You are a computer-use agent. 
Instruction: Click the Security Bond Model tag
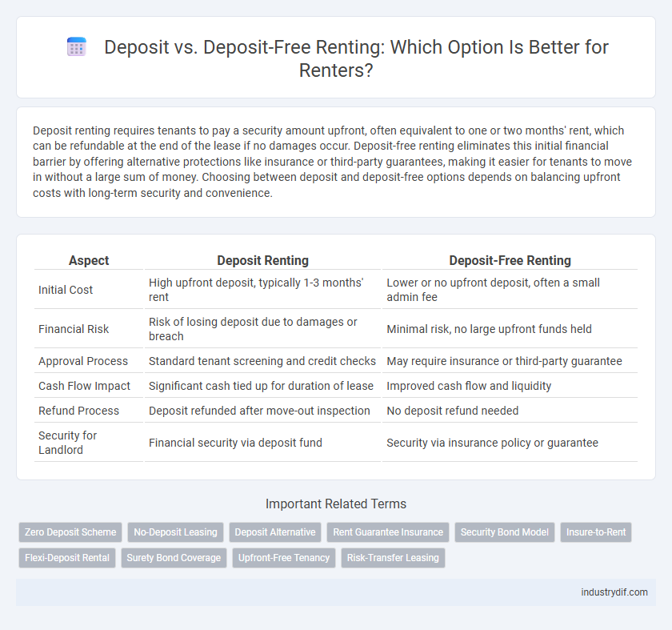pyautogui.click(x=505, y=532)
